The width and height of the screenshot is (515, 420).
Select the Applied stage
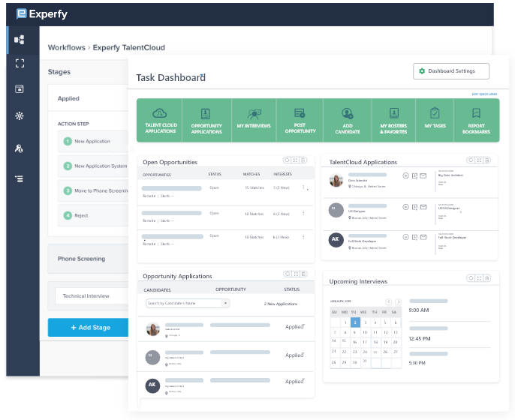[88, 98]
